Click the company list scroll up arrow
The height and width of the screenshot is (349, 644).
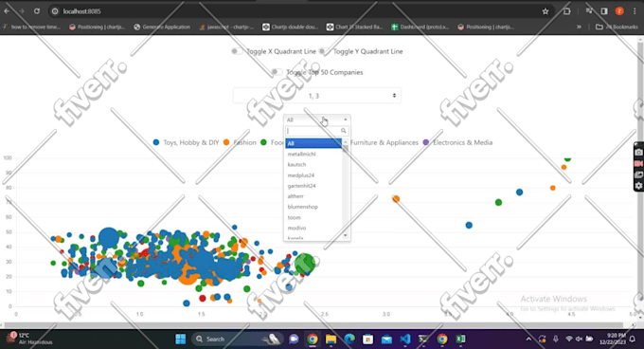pyautogui.click(x=346, y=141)
